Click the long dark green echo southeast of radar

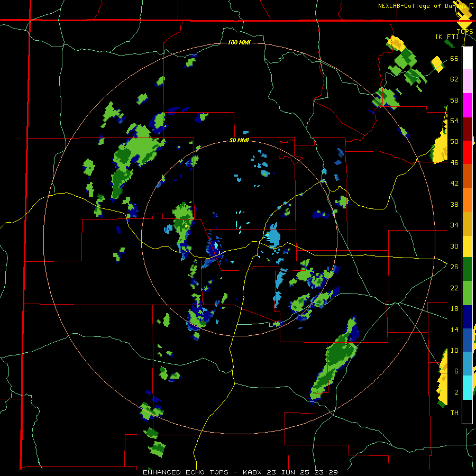click(x=334, y=360)
